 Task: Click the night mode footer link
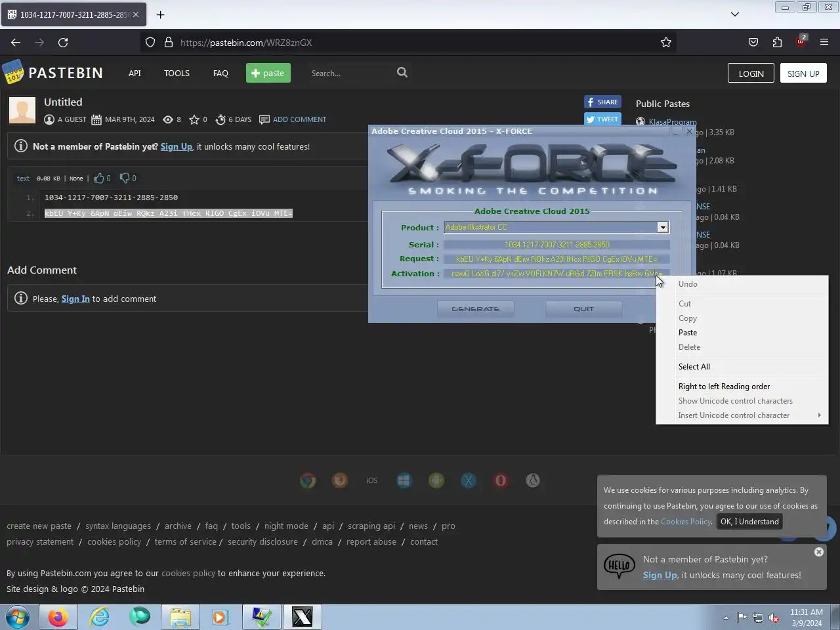286,526
